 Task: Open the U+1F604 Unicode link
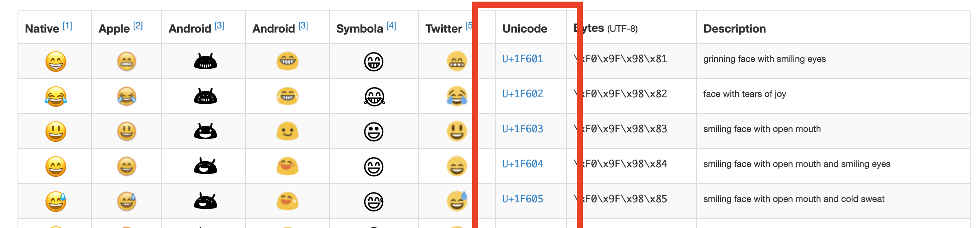pyautogui.click(x=523, y=164)
